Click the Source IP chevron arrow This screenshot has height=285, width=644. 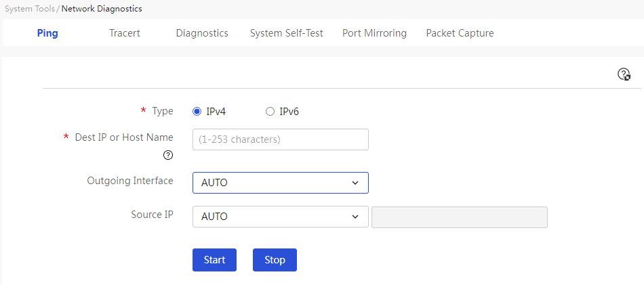click(x=355, y=217)
